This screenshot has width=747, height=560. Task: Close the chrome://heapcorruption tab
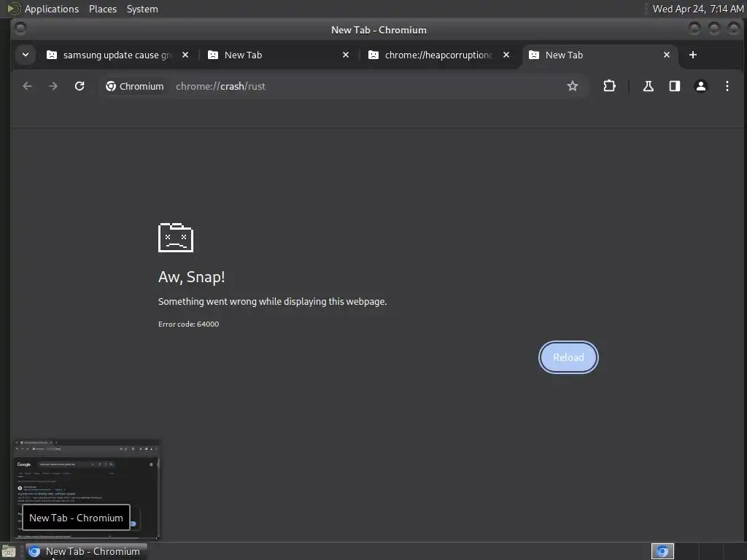pos(506,55)
